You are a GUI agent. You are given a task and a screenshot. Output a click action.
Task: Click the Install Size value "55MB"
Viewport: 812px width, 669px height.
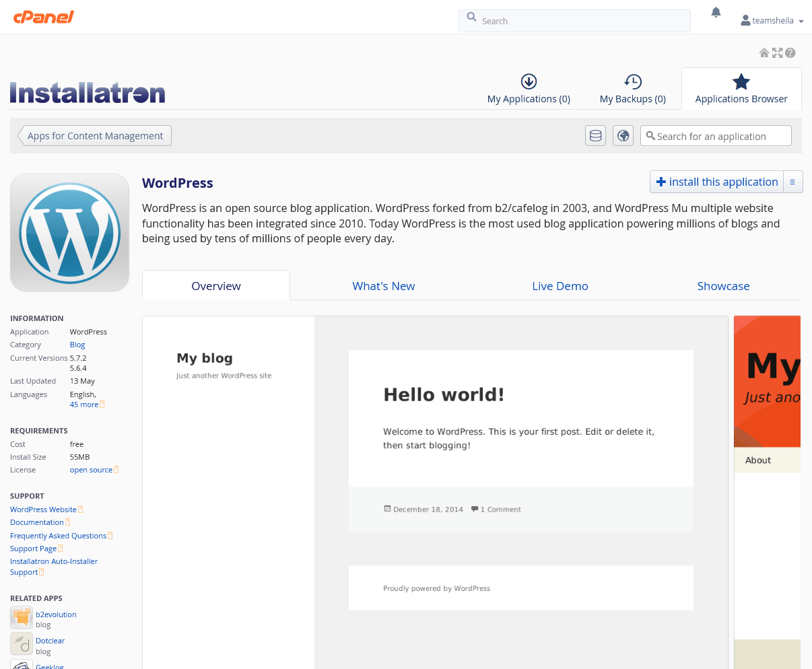tap(79, 457)
